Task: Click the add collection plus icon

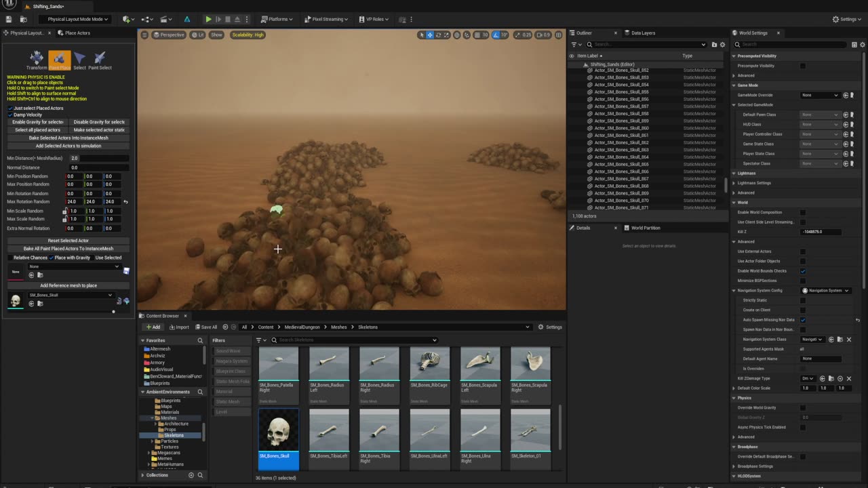Action: 191,475
